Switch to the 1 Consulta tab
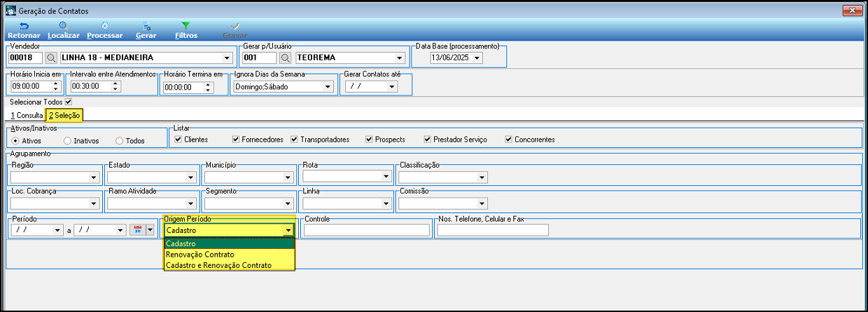868x312 pixels. coord(26,115)
